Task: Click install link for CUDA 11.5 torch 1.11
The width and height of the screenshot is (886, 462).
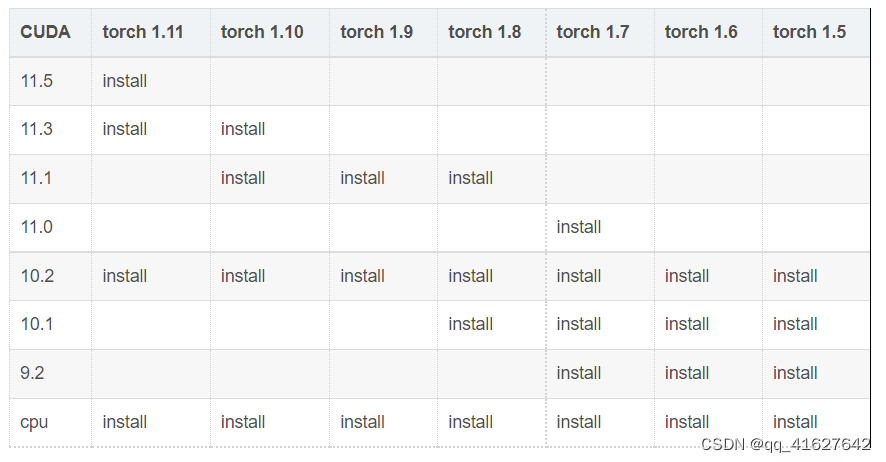Action: [125, 81]
